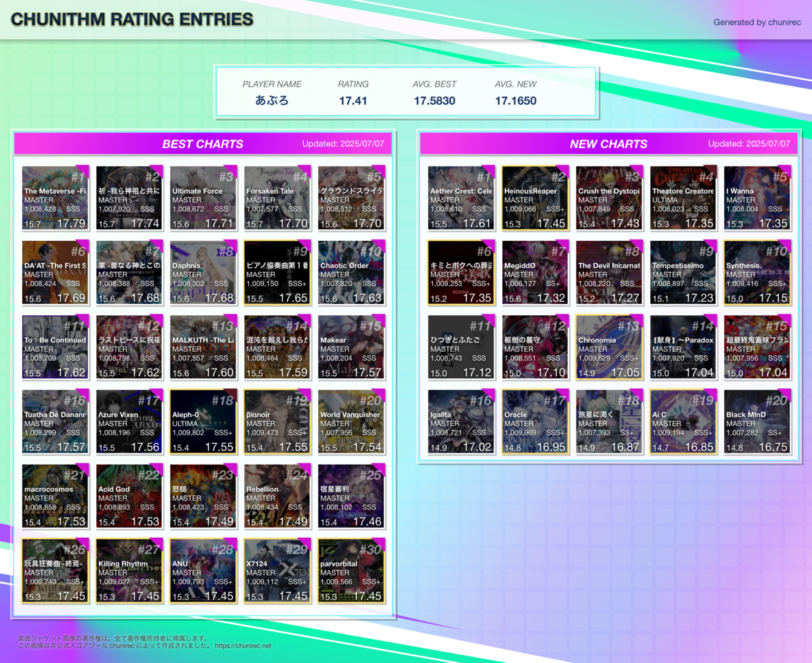Click the AVG. NEW value 17.1650

(x=516, y=101)
